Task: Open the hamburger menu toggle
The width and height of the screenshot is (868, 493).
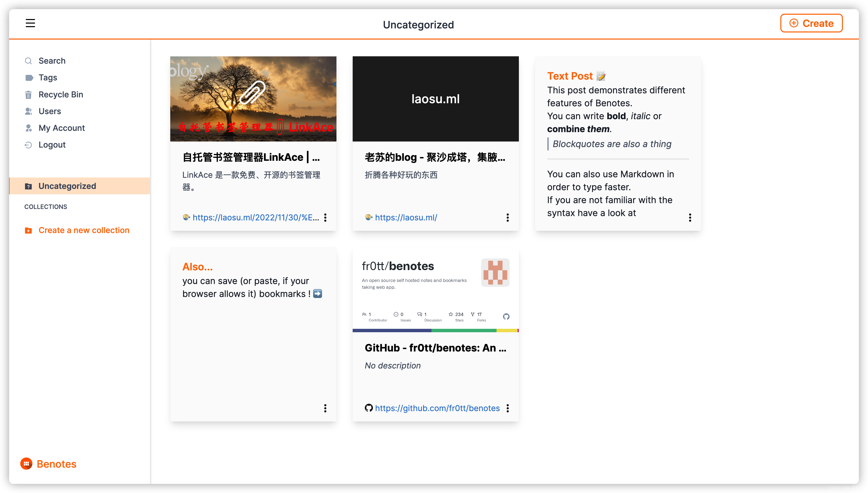Action: 30,23
